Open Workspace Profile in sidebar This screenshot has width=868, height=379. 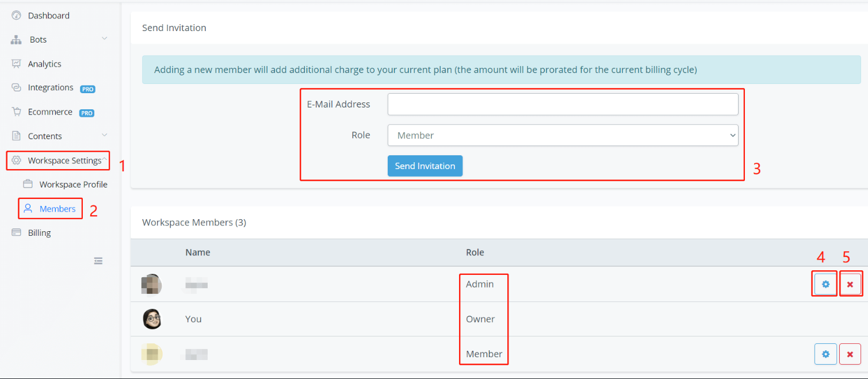(x=73, y=185)
